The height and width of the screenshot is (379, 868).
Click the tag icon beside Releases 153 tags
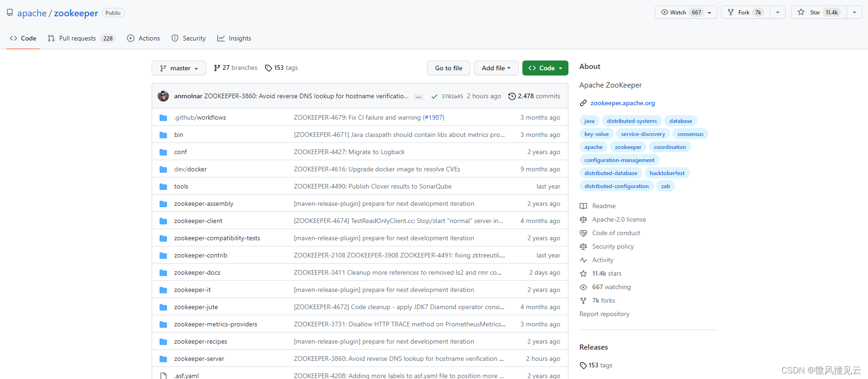click(583, 365)
